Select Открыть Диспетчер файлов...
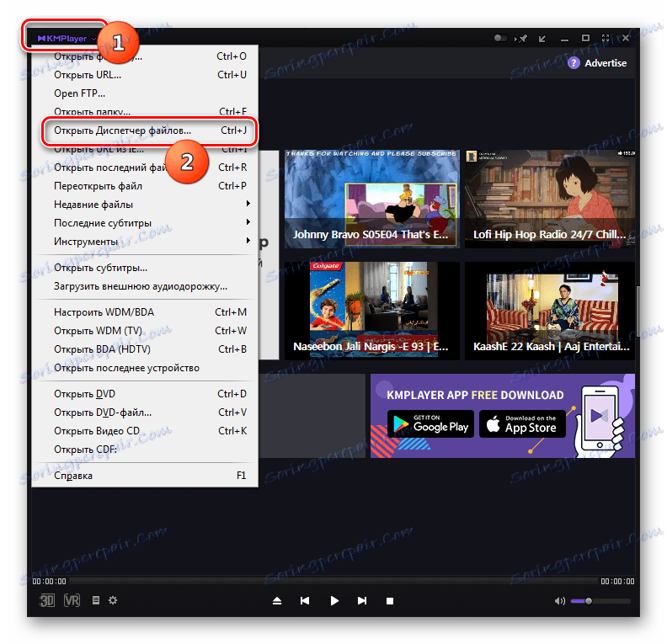 [x=145, y=130]
